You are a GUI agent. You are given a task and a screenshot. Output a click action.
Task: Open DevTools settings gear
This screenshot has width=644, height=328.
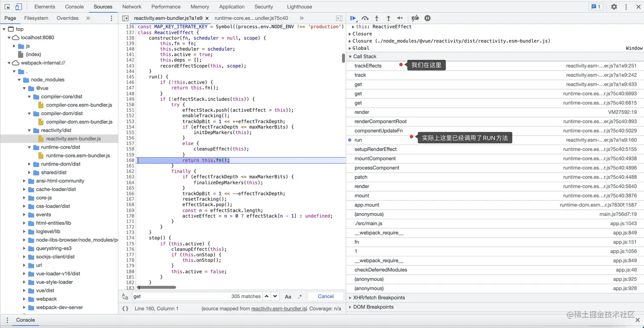coord(614,7)
